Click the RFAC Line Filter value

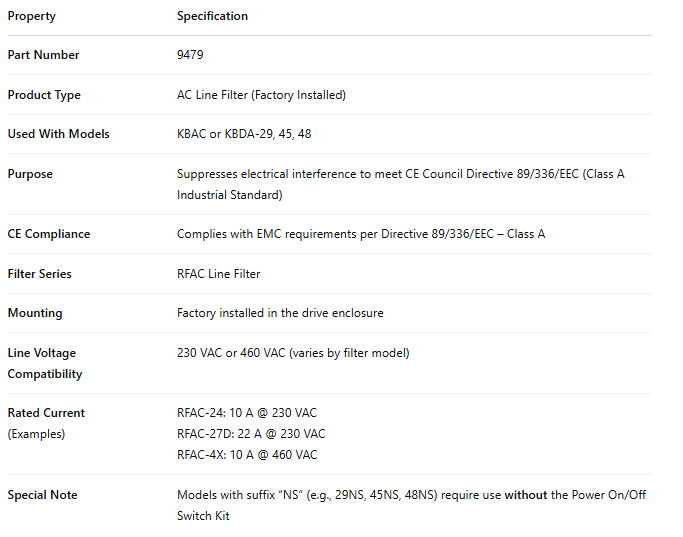coord(218,274)
